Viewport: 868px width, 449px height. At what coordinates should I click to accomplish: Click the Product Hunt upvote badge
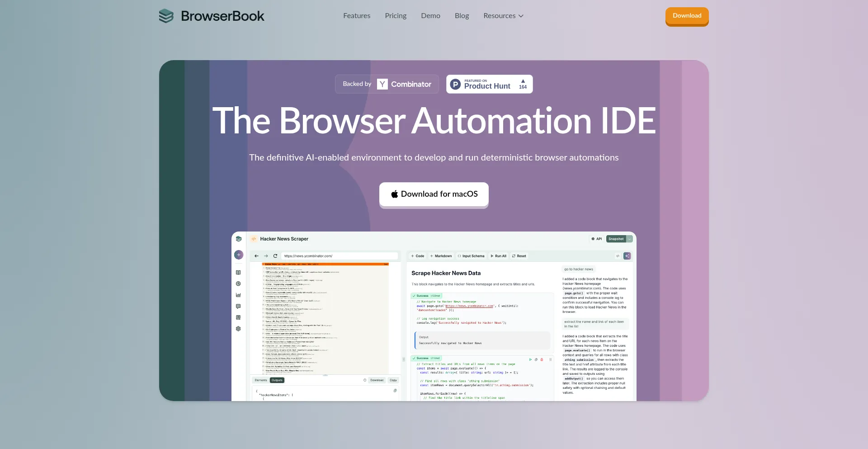tap(489, 84)
